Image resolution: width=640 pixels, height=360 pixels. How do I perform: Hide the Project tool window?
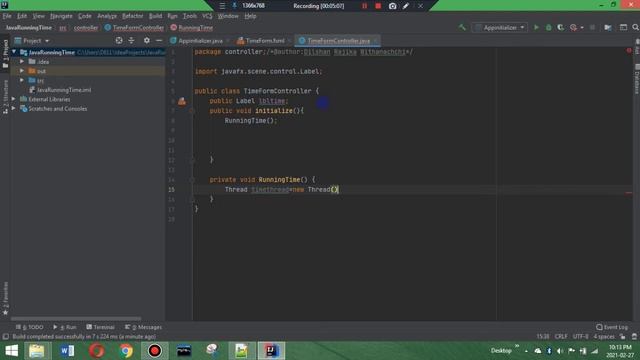click(159, 40)
